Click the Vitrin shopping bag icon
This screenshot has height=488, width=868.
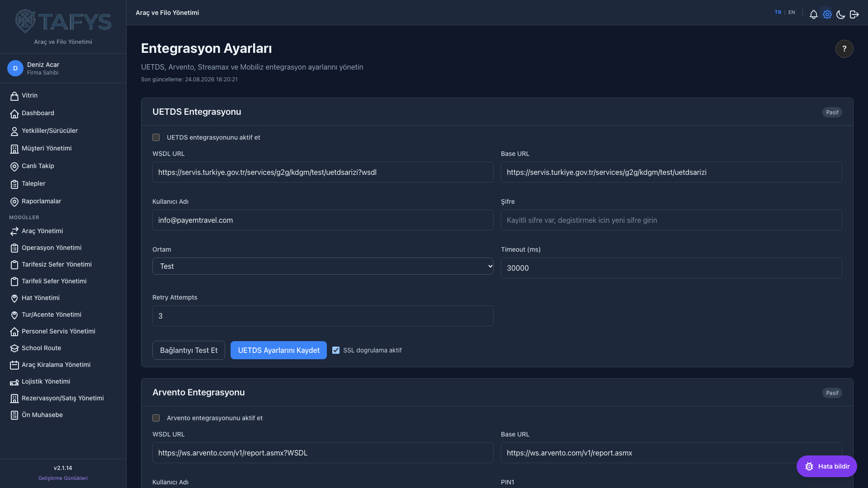(x=14, y=96)
